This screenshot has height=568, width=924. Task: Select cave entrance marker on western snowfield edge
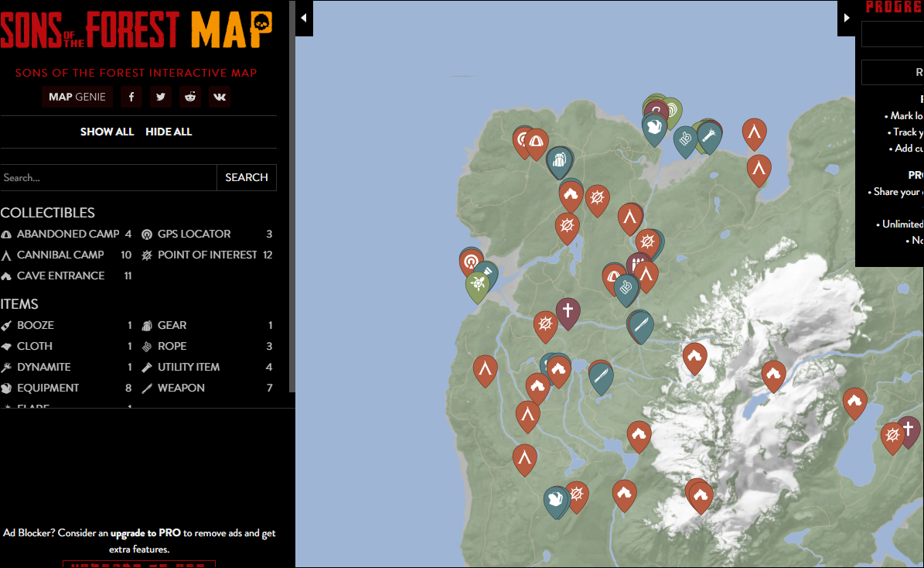[x=695, y=357]
